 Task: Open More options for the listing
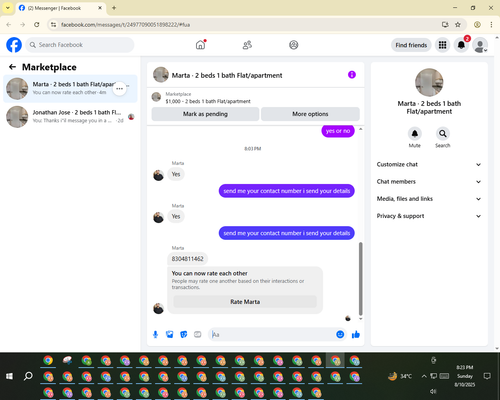[x=310, y=114]
